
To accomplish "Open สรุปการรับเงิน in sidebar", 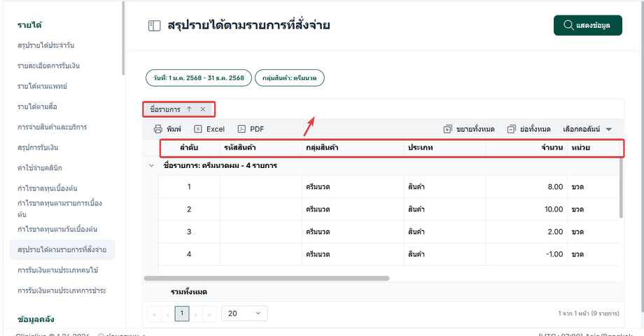I will (x=38, y=148).
